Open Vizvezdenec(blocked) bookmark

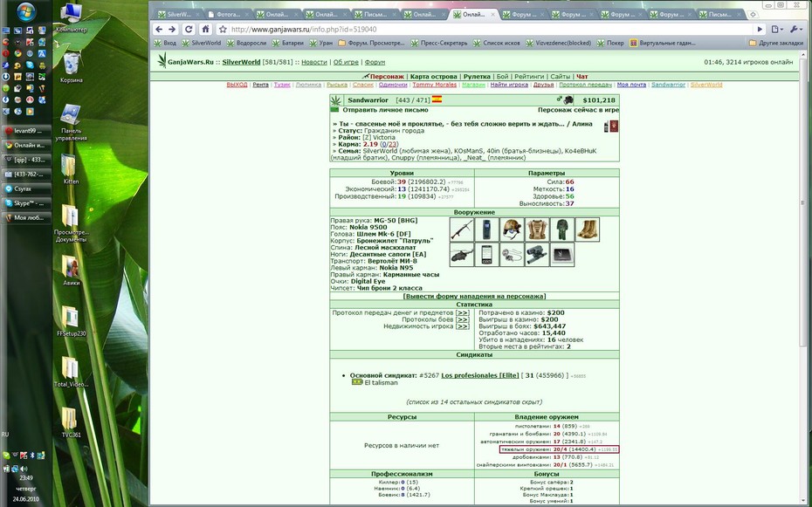pos(558,43)
